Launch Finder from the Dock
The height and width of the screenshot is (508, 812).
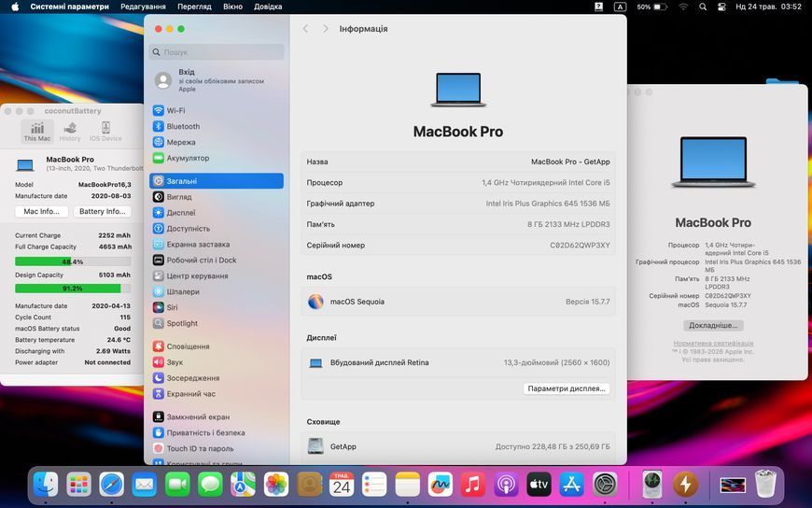46,485
